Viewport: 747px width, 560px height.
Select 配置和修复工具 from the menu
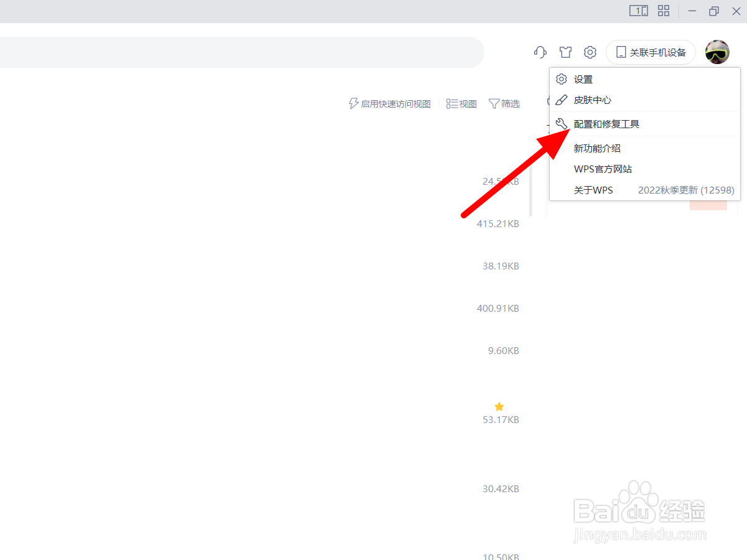click(x=606, y=123)
